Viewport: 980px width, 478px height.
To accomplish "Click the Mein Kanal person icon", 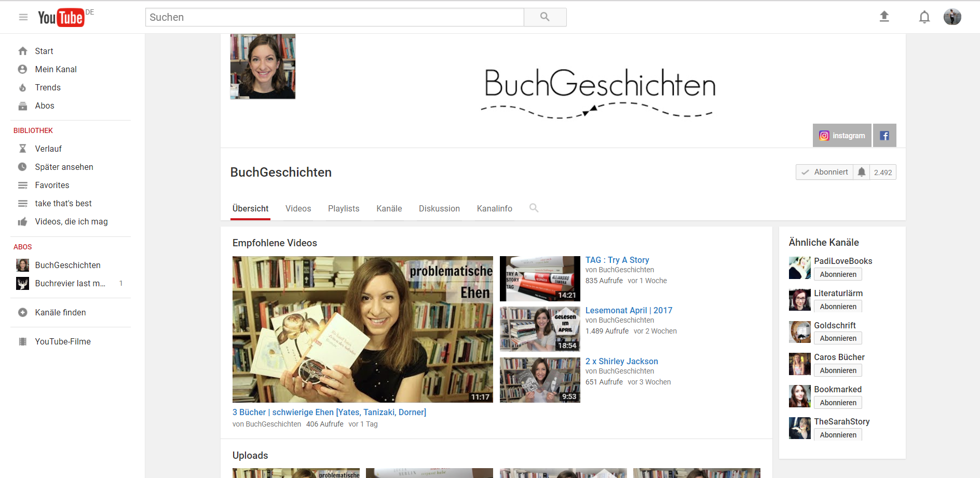I will 23,69.
